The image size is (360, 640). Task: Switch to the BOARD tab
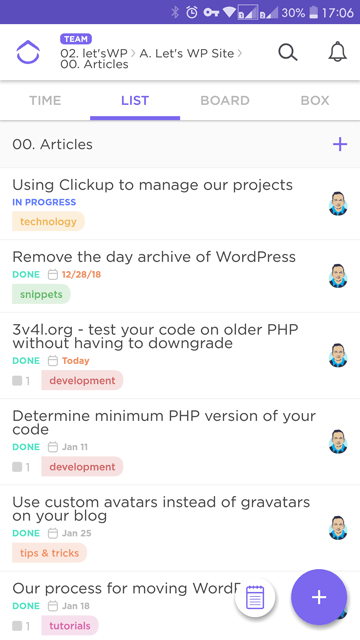[225, 100]
